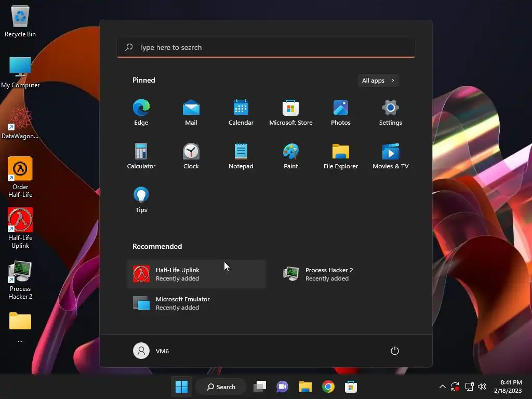Image resolution: width=532 pixels, height=399 pixels.
Task: Open File Explorer from the taskbar
Action: tap(305, 387)
